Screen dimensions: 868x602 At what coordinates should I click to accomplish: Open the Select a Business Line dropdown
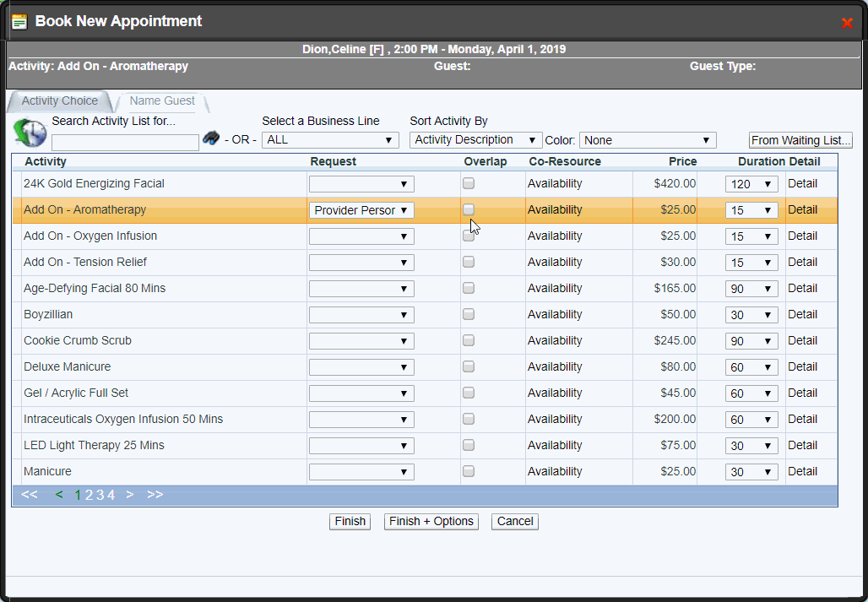330,140
